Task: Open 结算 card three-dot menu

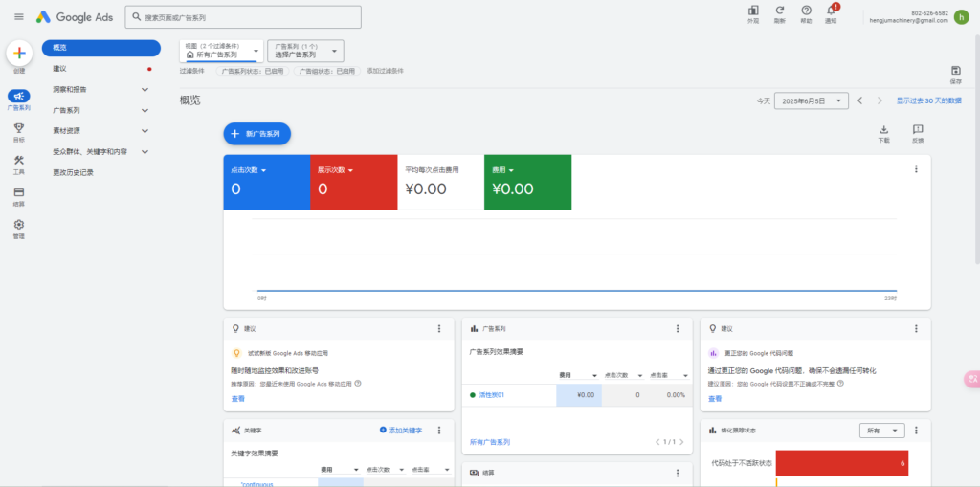Action: pyautogui.click(x=678, y=474)
